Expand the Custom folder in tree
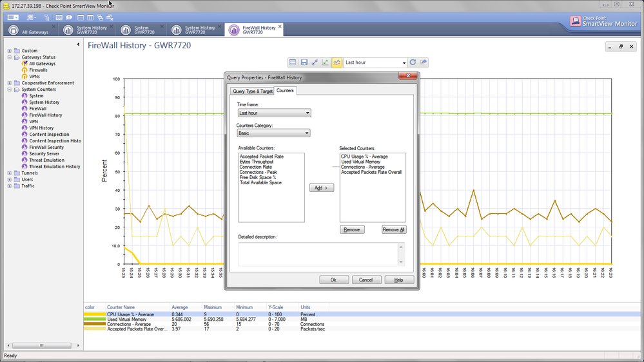This screenshot has height=362, width=644. point(10,51)
